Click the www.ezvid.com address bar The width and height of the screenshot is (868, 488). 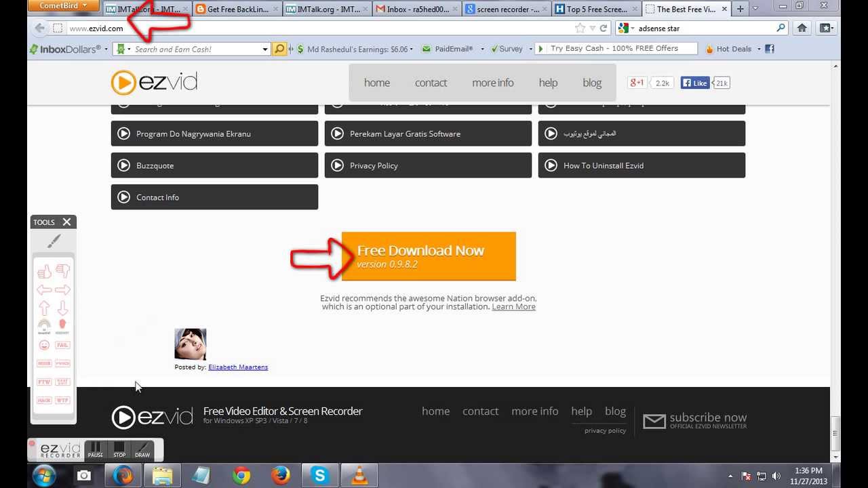point(319,28)
